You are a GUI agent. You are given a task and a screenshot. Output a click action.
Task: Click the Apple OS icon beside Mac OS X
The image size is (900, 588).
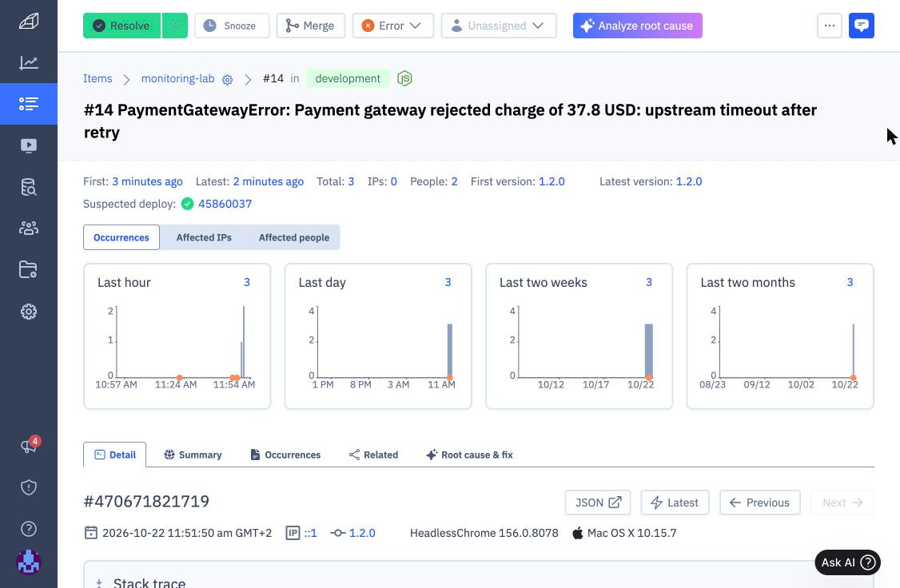577,533
